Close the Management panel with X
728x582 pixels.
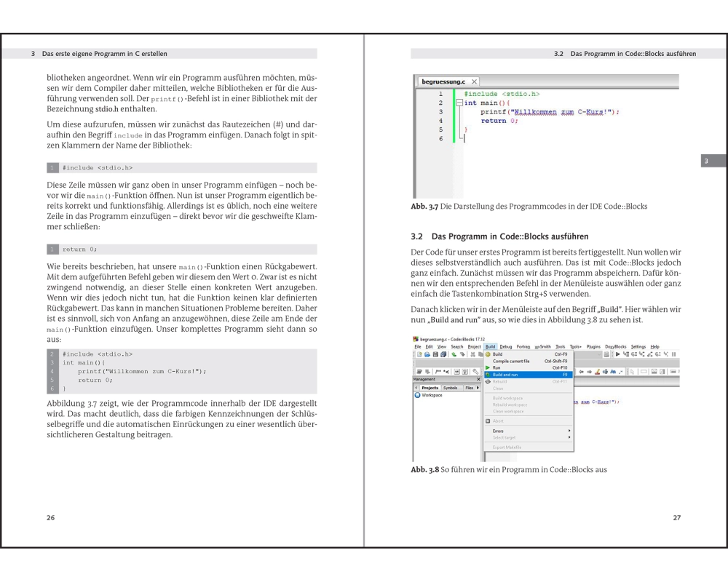[x=478, y=380]
